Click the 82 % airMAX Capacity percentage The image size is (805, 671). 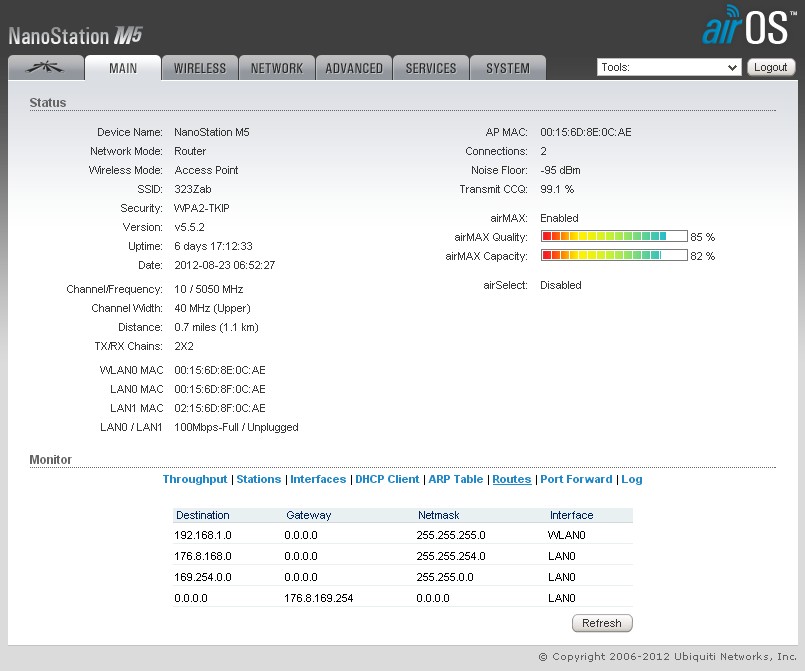[x=703, y=256]
